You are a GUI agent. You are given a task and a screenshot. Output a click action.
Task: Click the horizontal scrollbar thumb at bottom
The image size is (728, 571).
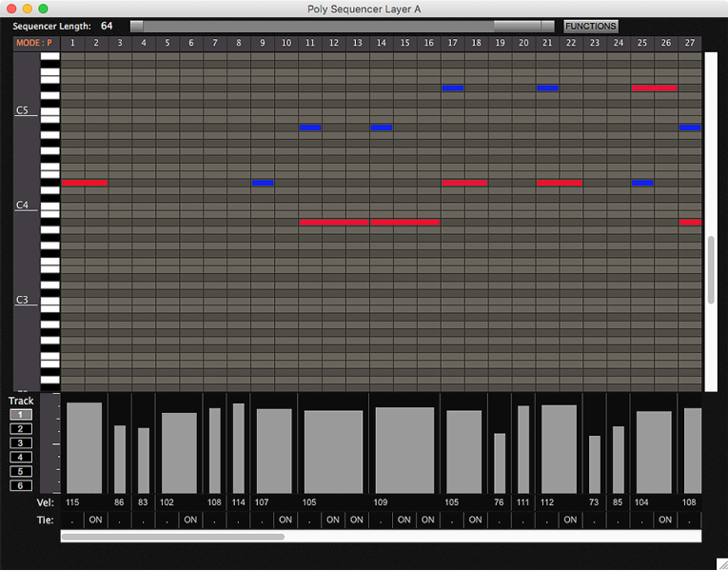tap(172, 537)
